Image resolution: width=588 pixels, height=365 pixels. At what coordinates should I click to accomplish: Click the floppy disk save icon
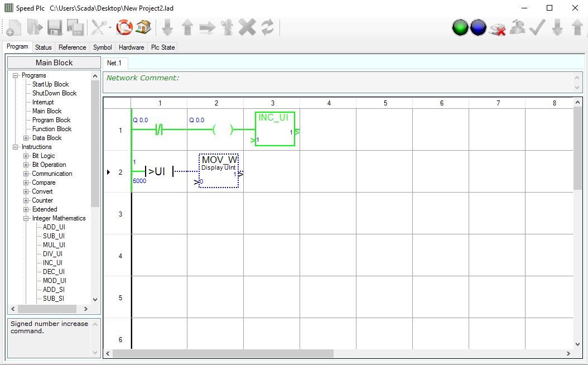click(55, 27)
